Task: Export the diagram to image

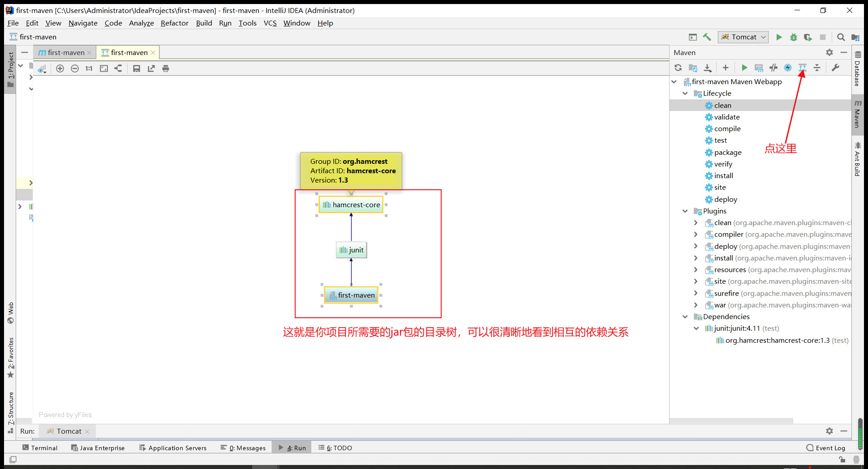Action: [151, 68]
